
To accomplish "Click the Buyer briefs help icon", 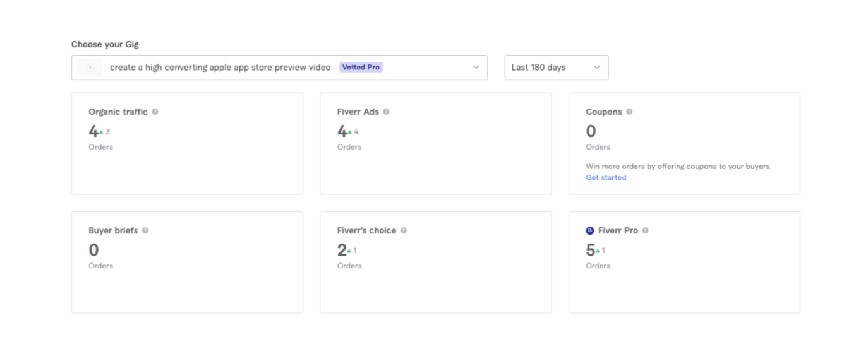I will (145, 230).
